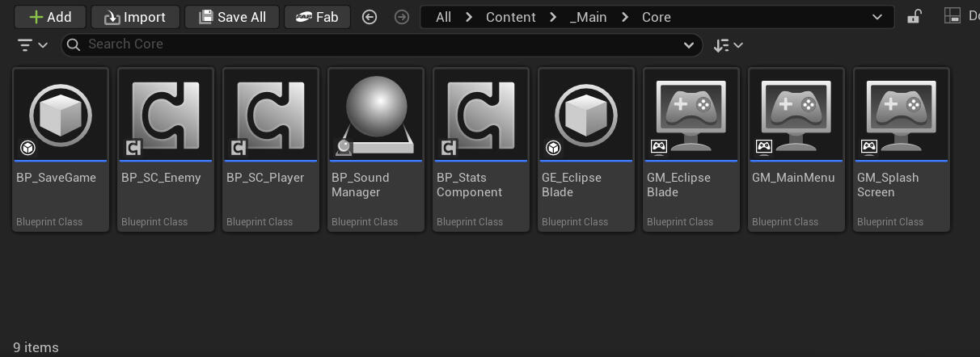Click the GM_MainMenu game mode icon
Screen dimensions: 980x357
(x=796, y=115)
